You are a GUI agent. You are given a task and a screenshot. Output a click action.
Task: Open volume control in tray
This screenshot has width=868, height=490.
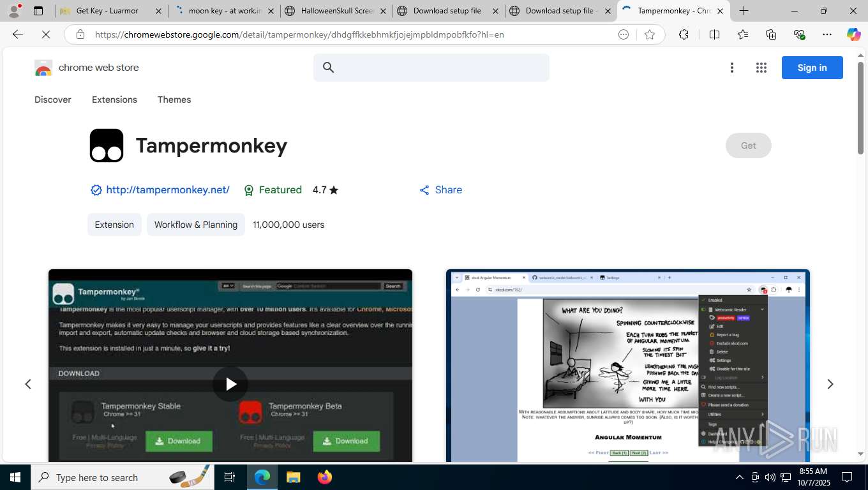770,477
